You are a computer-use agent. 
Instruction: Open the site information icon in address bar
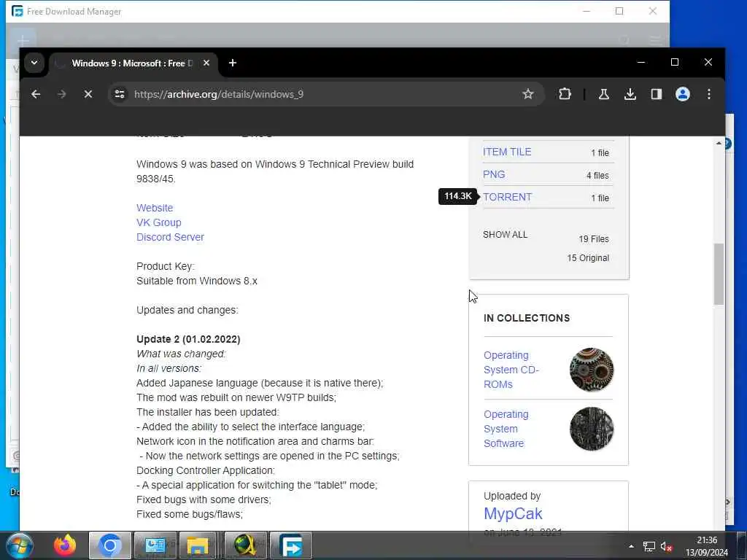coord(120,94)
